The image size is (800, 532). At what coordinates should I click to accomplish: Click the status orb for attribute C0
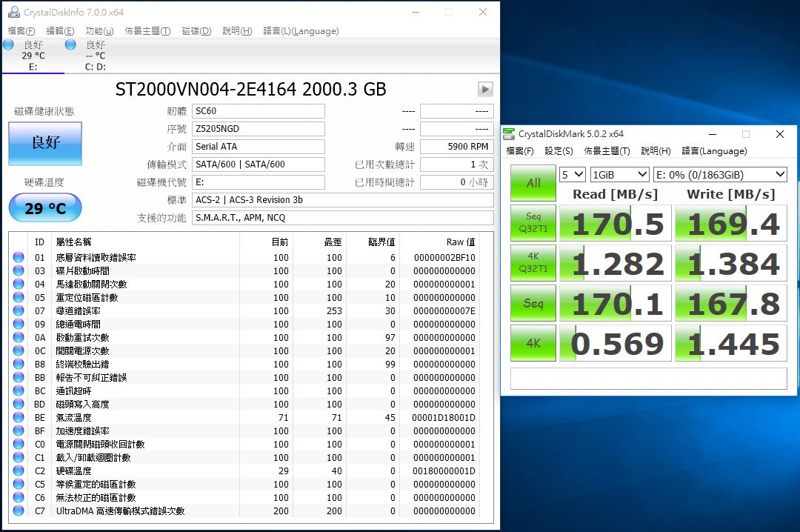click(x=19, y=444)
